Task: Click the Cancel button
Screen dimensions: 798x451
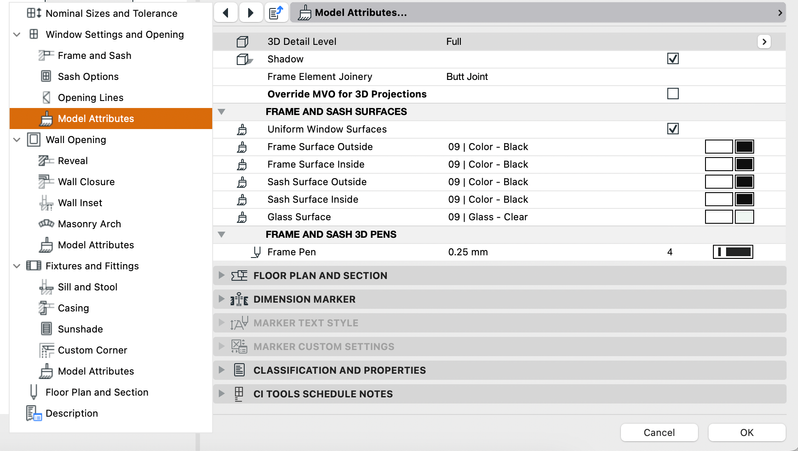Action: pyautogui.click(x=659, y=433)
